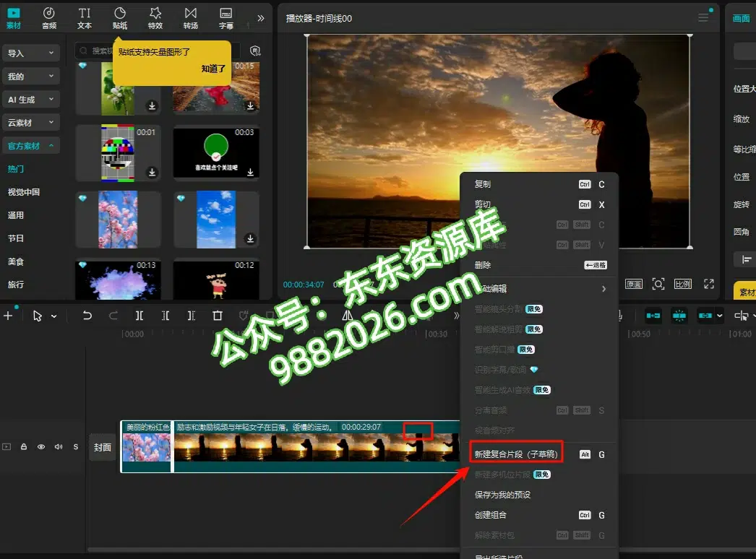Click the delete trash icon in timeline toolbar
Image resolution: width=756 pixels, height=559 pixels.
click(x=218, y=316)
